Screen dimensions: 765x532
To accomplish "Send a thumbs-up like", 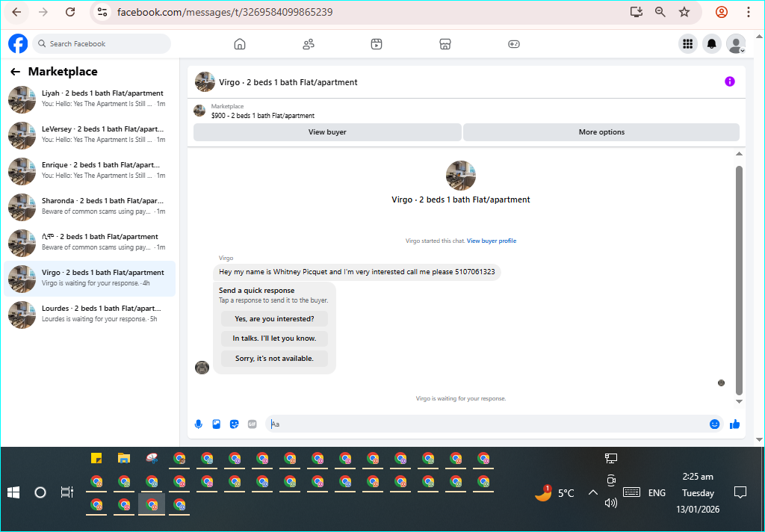I will [x=735, y=424].
